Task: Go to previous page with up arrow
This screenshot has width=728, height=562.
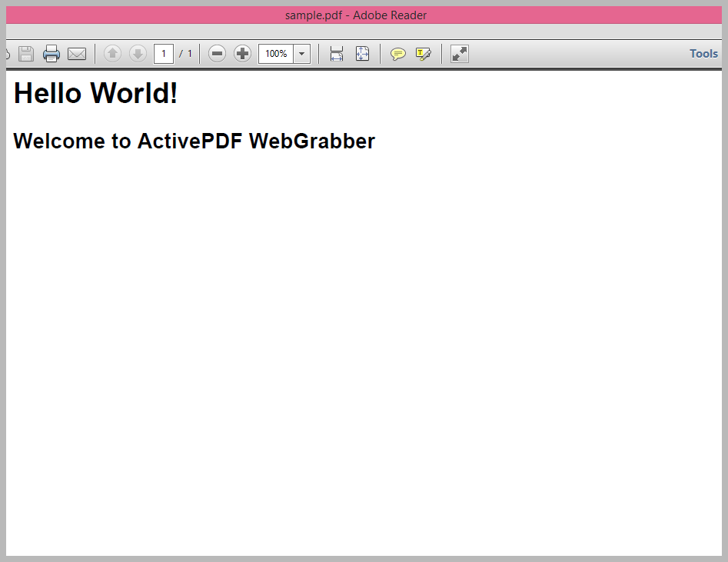Action: [112, 54]
